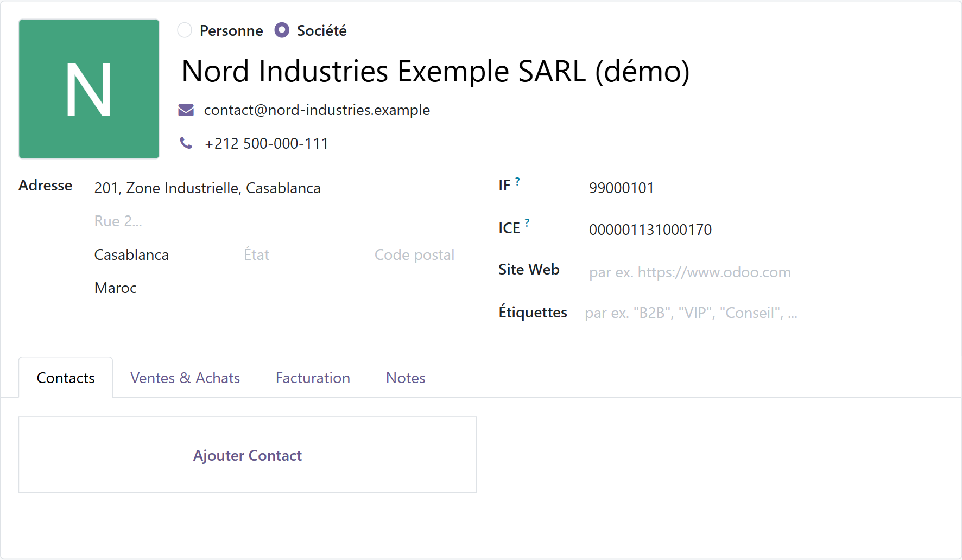Image resolution: width=962 pixels, height=560 pixels.
Task: Select the Personne radio button
Action: coord(185,30)
